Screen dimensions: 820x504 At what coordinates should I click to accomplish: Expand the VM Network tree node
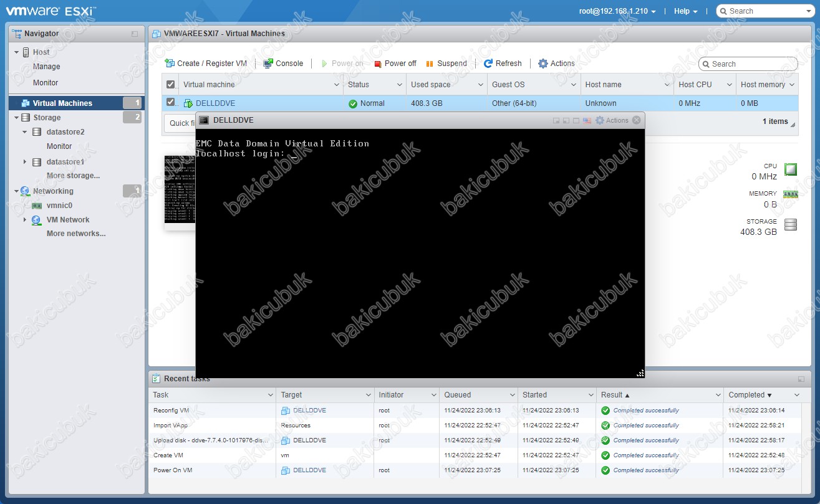pos(25,220)
